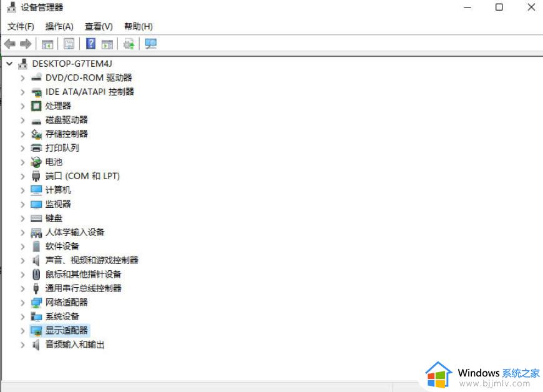Click the 鼠标和其他指针设备 mouse icon
543x392 pixels.
coord(36,275)
